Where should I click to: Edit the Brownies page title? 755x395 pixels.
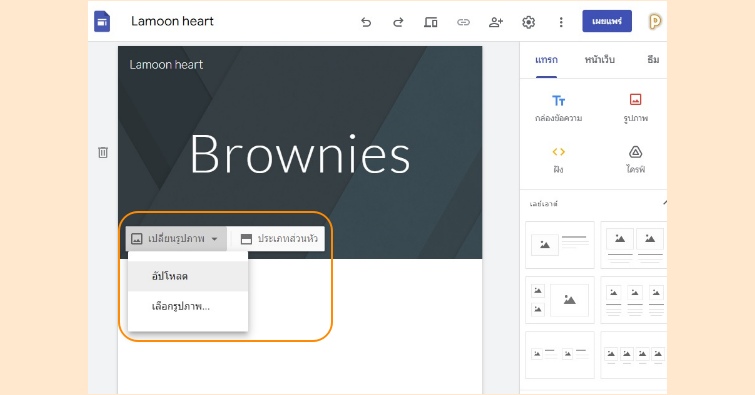point(300,155)
